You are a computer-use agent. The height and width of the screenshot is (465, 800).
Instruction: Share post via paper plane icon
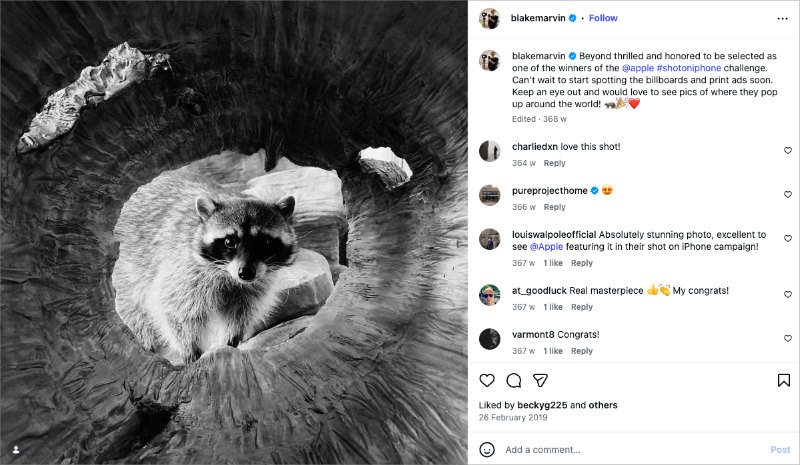point(540,380)
